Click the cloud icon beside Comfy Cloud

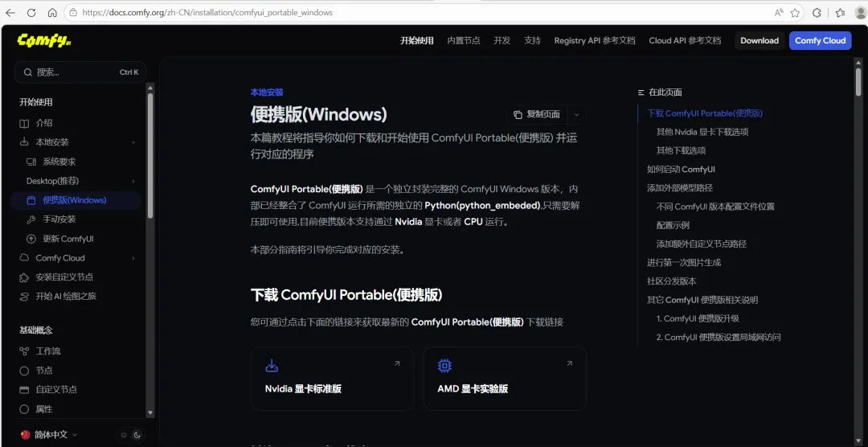pyautogui.click(x=24, y=257)
